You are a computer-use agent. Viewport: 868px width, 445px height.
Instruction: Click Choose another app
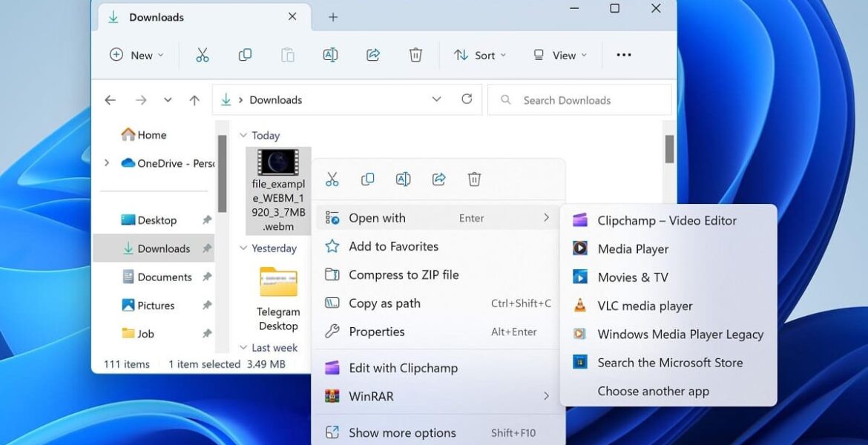653,391
